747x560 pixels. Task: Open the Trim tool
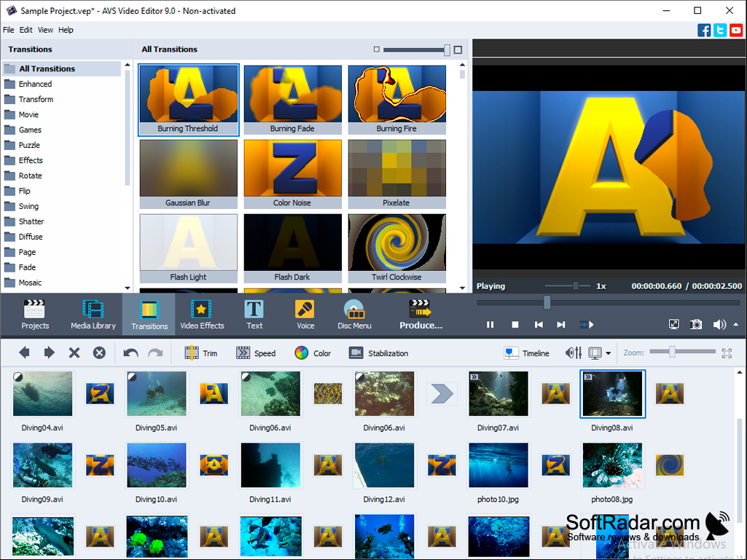coord(200,353)
